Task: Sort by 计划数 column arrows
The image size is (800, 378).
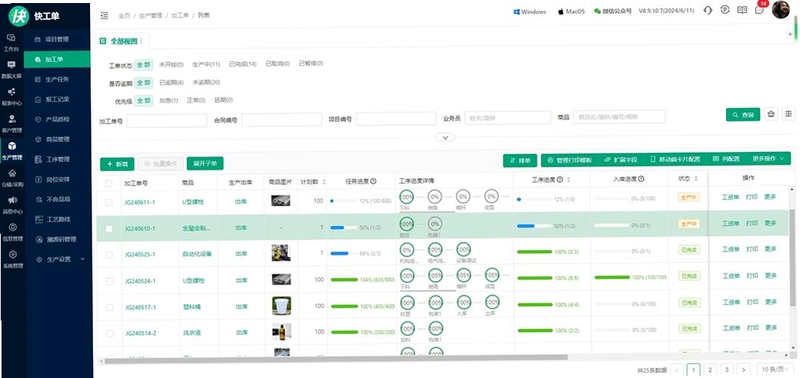Action: 324,182
